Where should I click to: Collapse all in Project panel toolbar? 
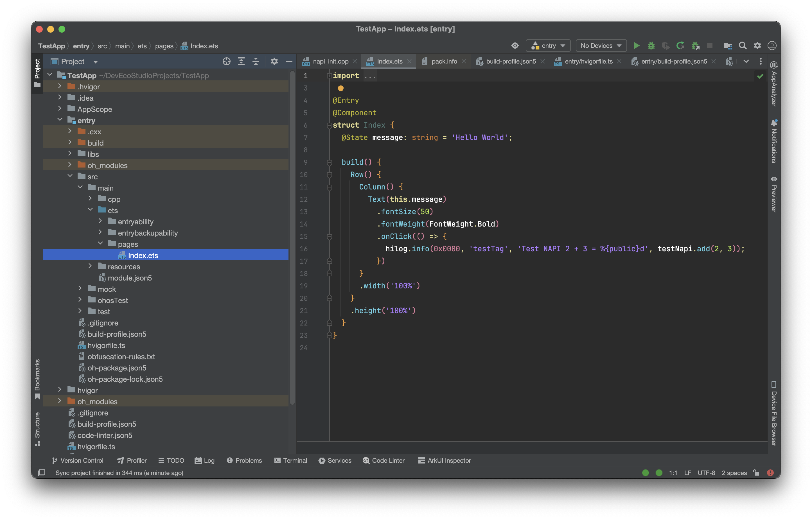point(256,62)
